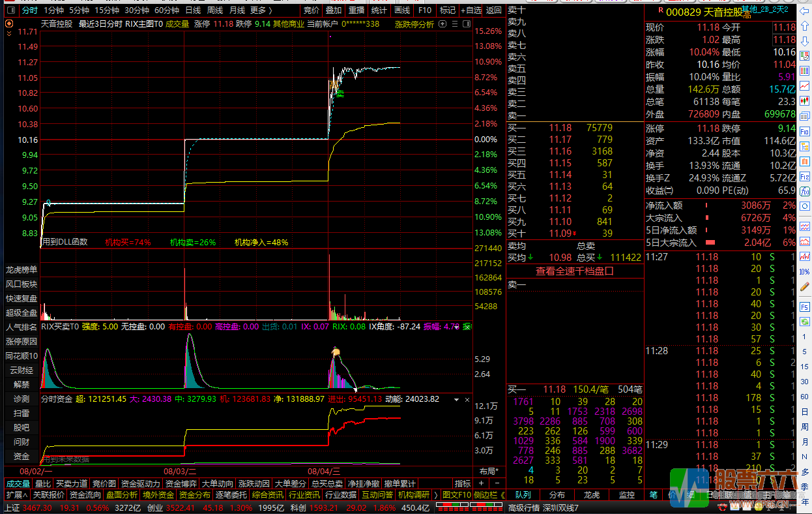
Task: Click the plus button next to 指标
Action: [481, 484]
